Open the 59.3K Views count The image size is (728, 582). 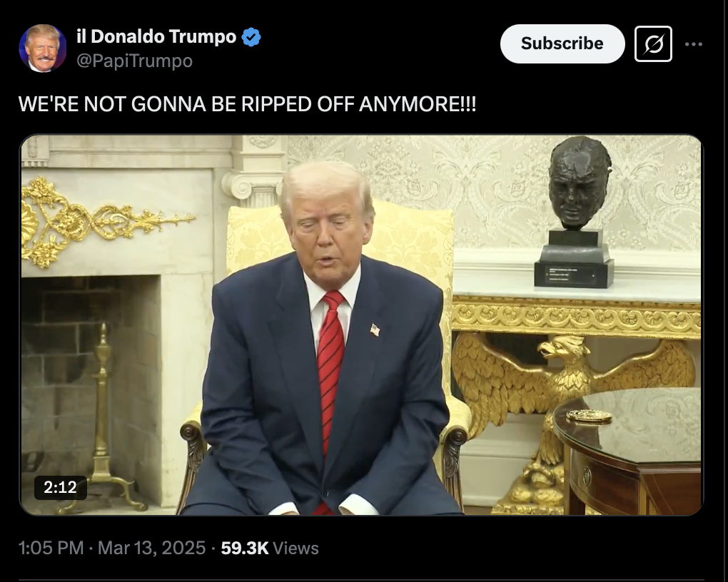pyautogui.click(x=270, y=548)
